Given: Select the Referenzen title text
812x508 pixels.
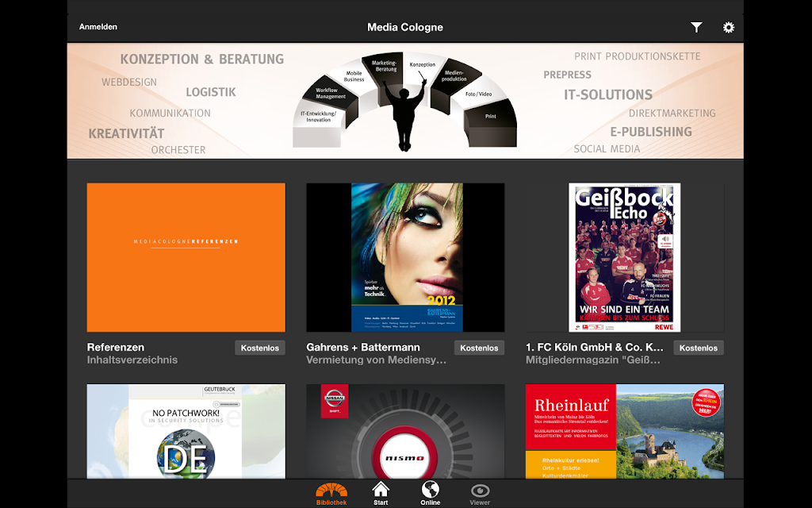Looking at the screenshot, I should [x=116, y=348].
